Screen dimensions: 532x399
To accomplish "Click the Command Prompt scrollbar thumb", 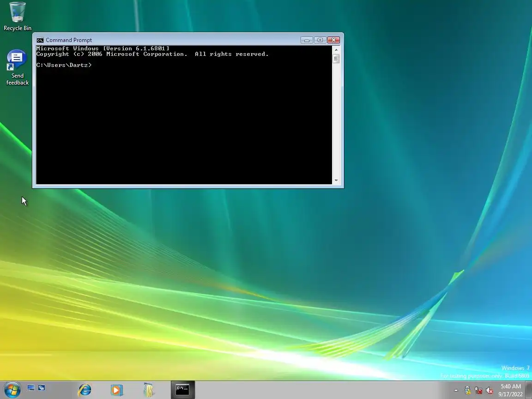I will 336,59.
